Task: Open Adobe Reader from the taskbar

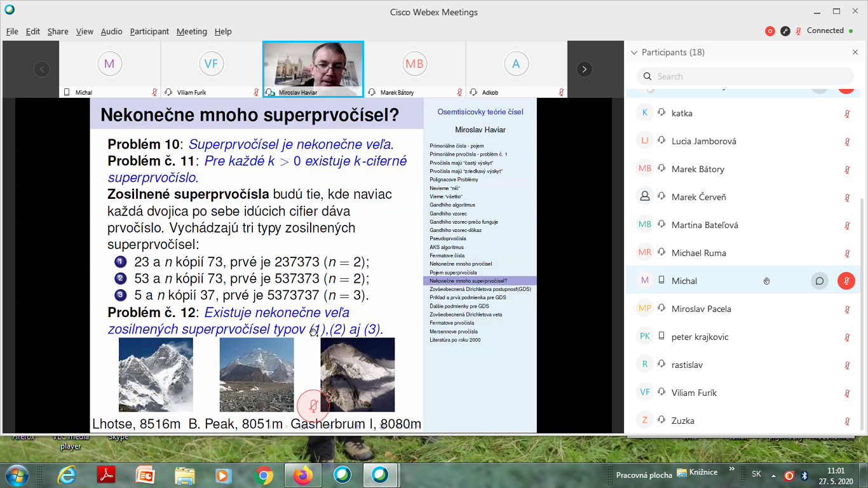Action: click(x=105, y=475)
